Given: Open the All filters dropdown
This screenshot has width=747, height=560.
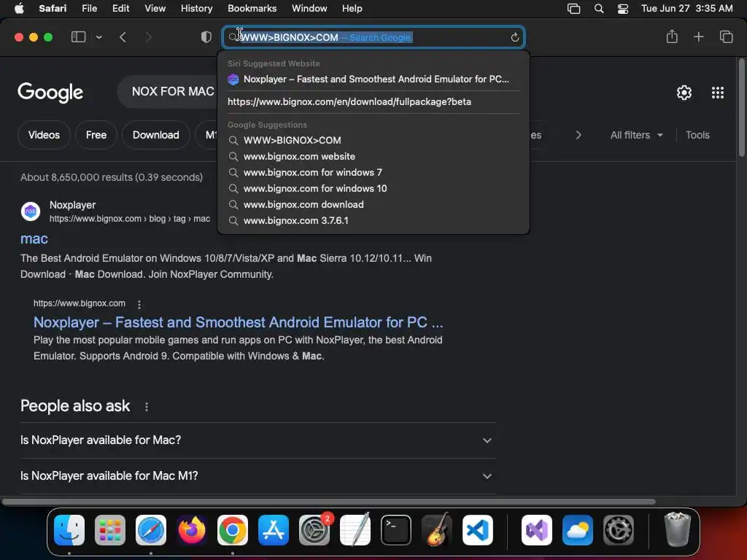Looking at the screenshot, I should coord(636,135).
